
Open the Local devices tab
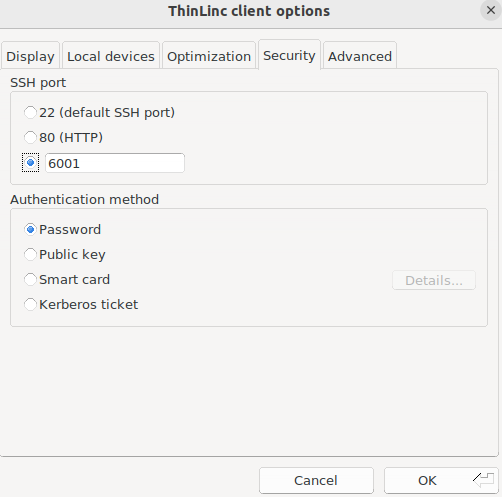click(x=111, y=56)
